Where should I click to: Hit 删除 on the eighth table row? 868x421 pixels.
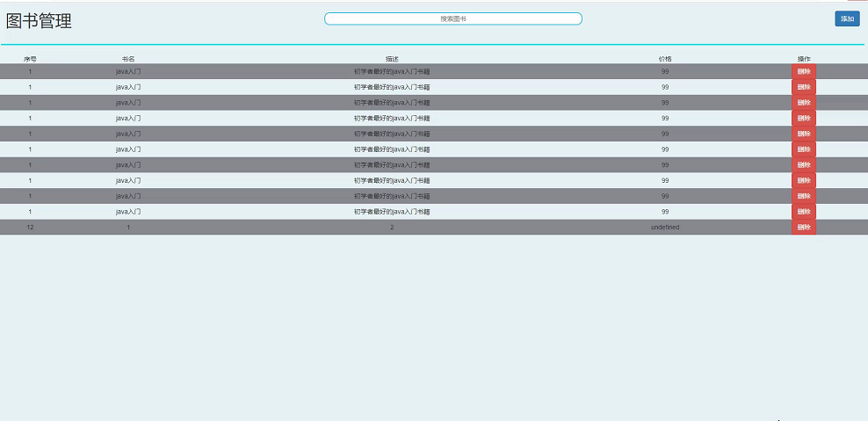point(803,180)
